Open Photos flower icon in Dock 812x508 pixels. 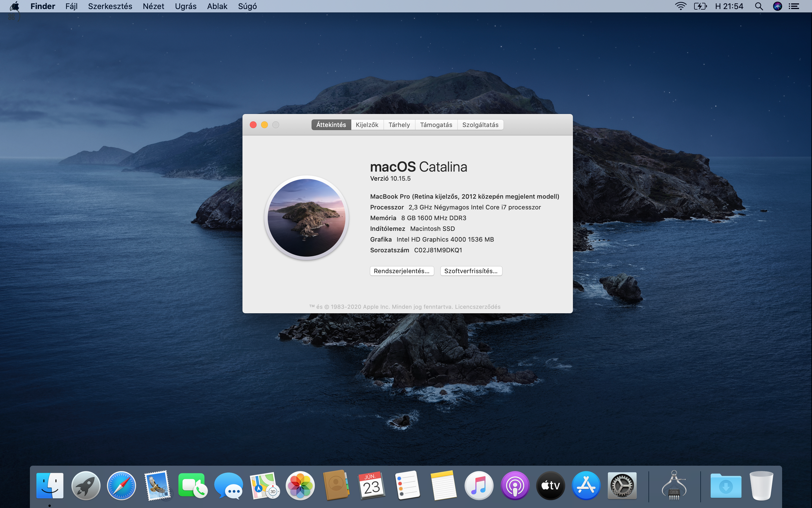click(x=300, y=485)
